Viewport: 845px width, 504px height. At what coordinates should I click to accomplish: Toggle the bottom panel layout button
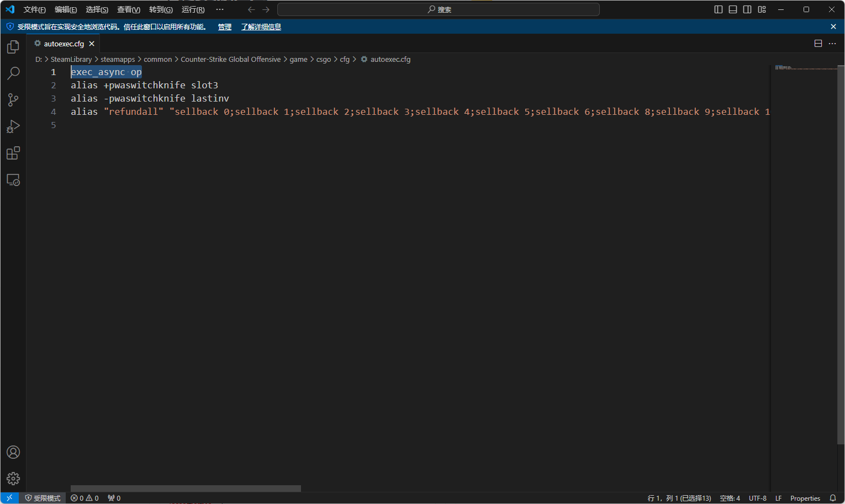coord(733,9)
